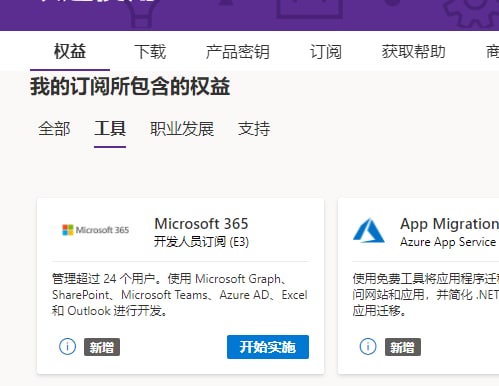Viewport: 499px width, 386px height.
Task: Click the 新增 badge on Microsoft 365 card
Action: (x=102, y=347)
